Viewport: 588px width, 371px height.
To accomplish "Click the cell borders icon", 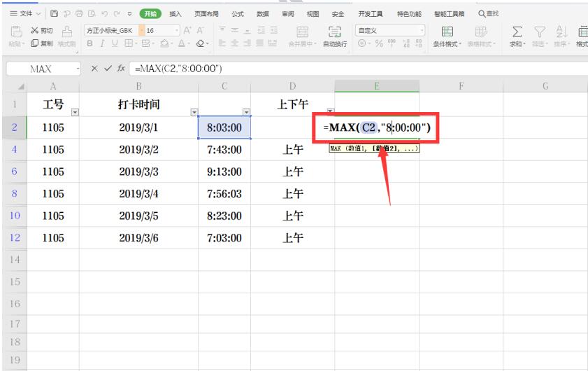I will (x=128, y=43).
